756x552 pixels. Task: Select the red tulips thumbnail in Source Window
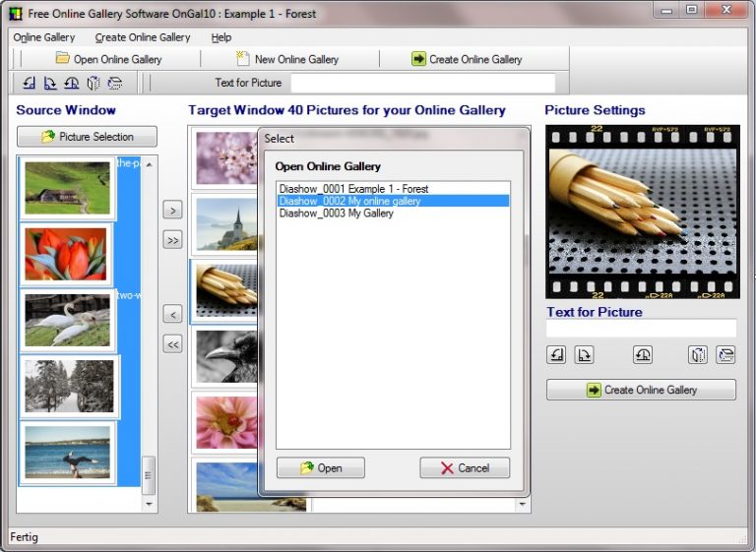[x=66, y=254]
